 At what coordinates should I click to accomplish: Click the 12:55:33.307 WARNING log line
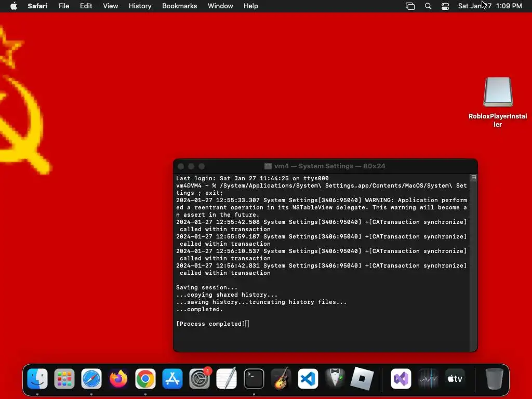(x=321, y=207)
